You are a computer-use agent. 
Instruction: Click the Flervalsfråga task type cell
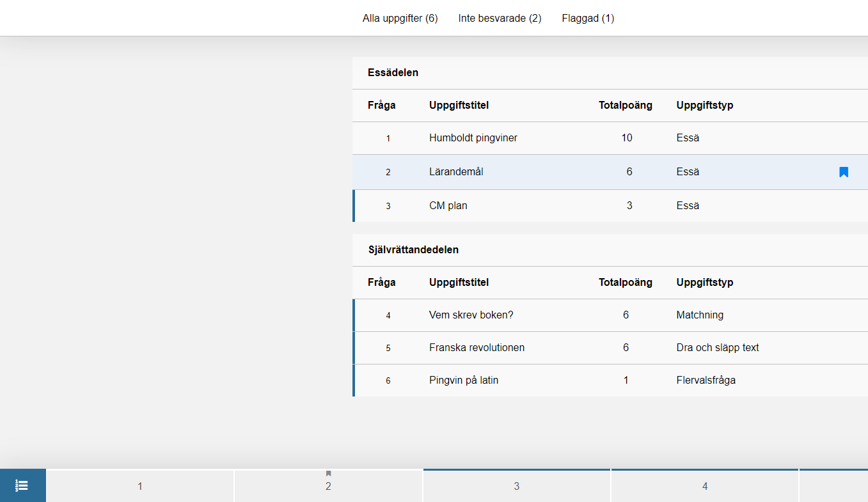(x=706, y=380)
